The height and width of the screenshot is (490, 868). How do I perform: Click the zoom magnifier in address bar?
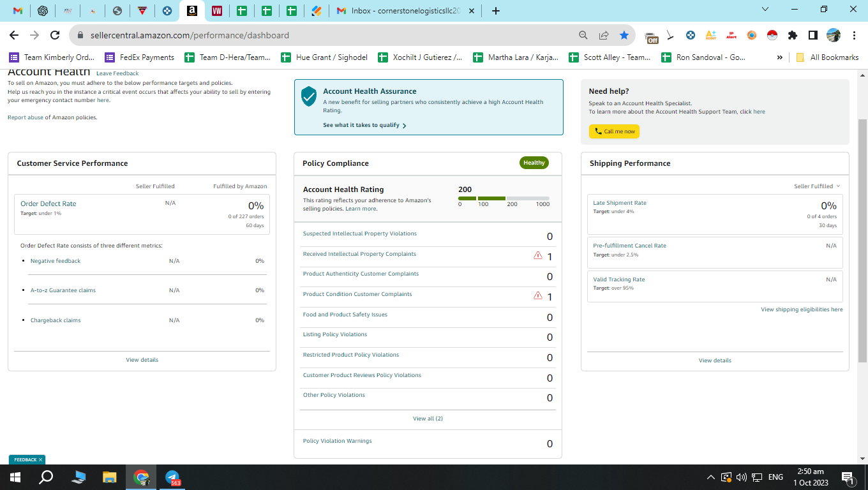click(583, 35)
